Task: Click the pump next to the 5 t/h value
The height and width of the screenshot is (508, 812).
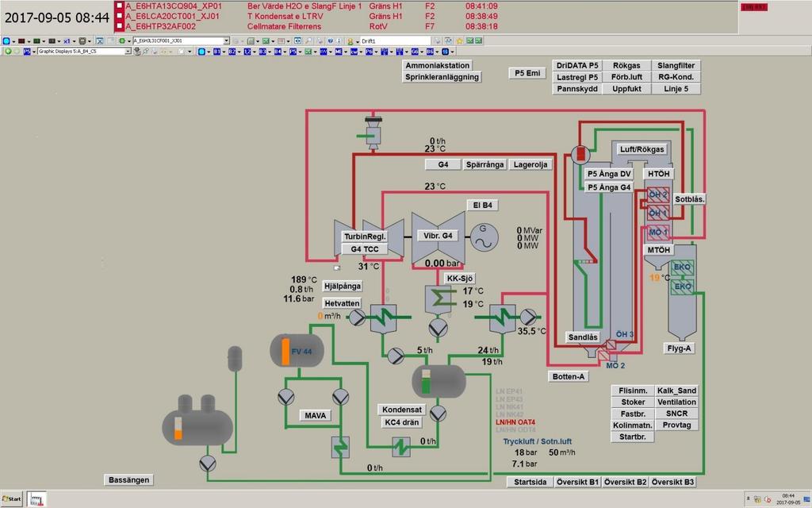Action: (x=396, y=355)
